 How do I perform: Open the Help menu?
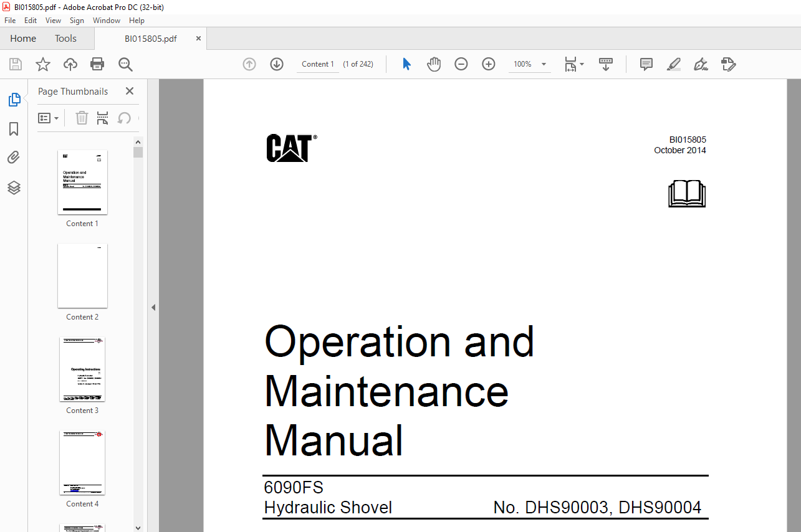tap(137, 21)
